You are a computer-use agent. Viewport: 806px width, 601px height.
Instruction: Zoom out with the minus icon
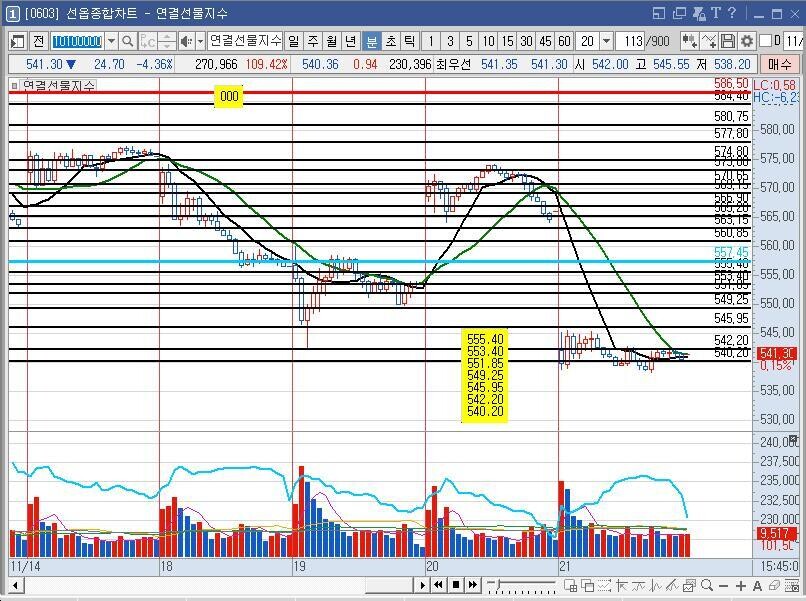[x=724, y=585]
